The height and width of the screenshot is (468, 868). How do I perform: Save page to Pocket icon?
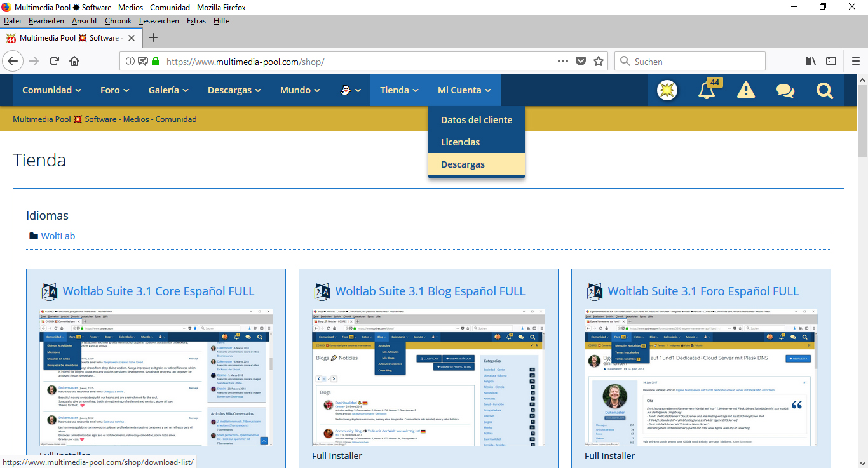[x=580, y=62]
